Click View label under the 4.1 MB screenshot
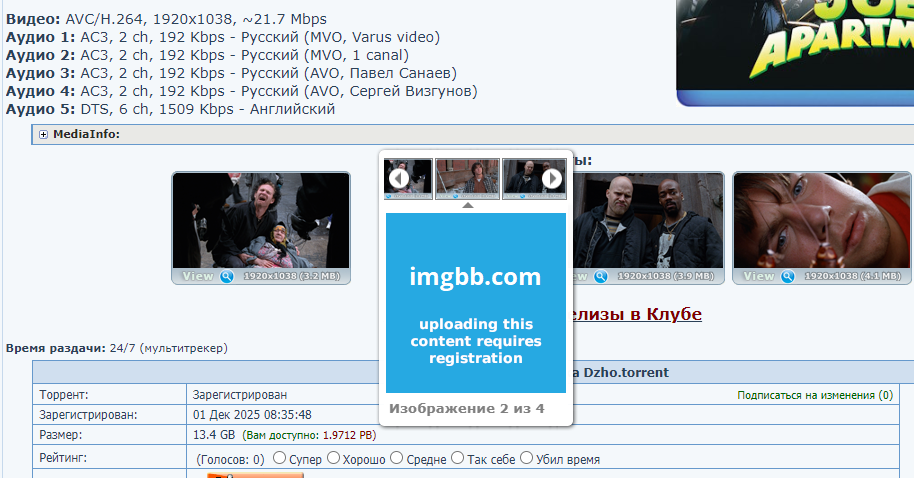The image size is (914, 478). [759, 276]
